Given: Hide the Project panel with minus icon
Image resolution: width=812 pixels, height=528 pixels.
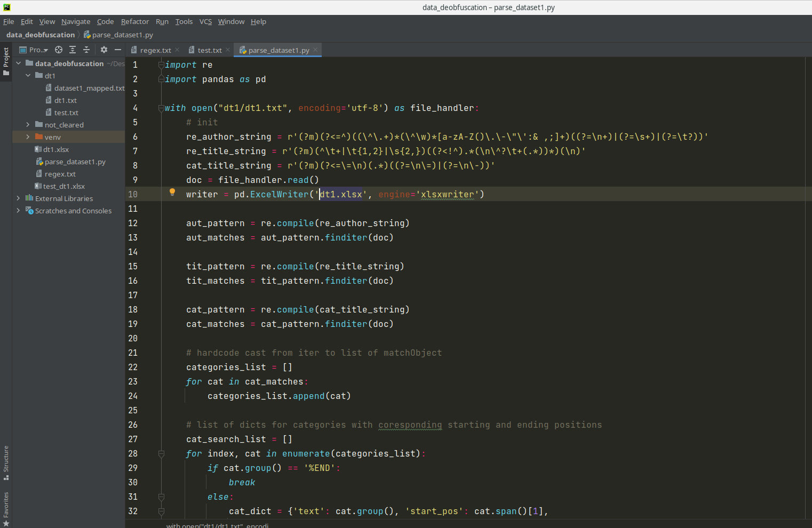Looking at the screenshot, I should click(x=118, y=50).
